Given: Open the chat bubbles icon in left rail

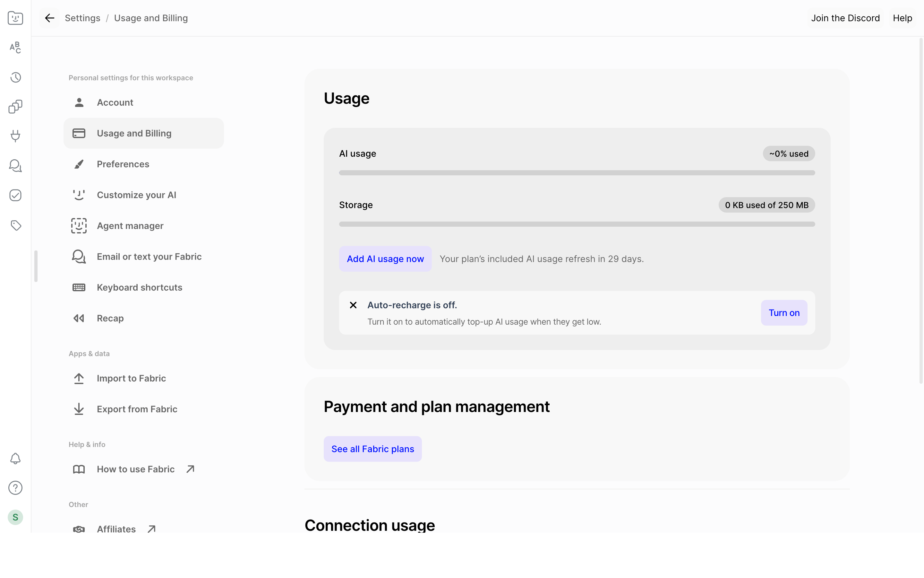Looking at the screenshot, I should [x=15, y=165].
